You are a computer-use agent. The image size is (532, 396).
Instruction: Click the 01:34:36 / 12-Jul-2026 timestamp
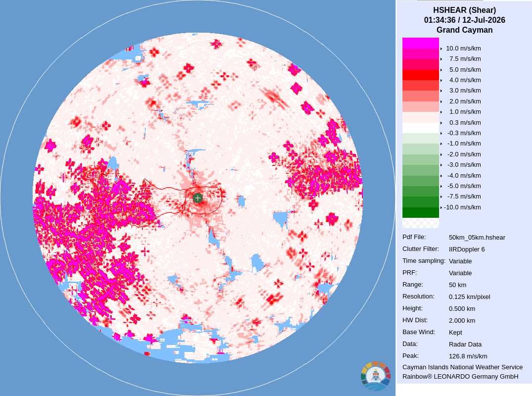(x=464, y=20)
